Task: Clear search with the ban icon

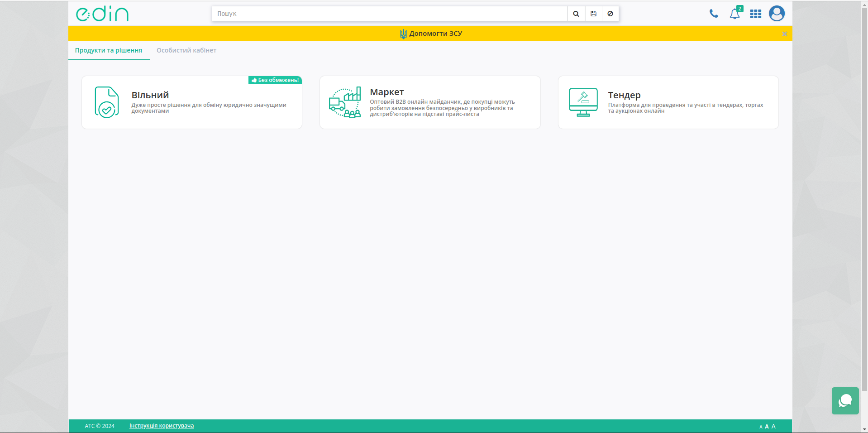Action: pos(610,14)
